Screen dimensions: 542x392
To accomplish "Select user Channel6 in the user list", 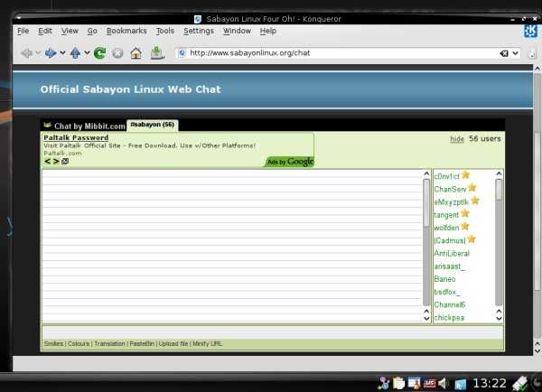I will point(450,304).
